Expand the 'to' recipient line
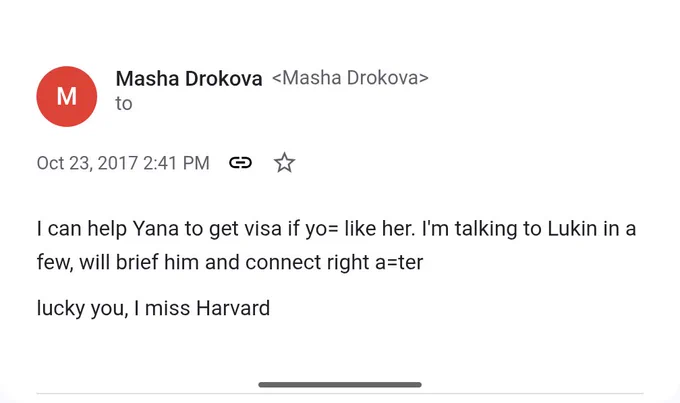Viewport: 680px width, 403px height. [124, 104]
